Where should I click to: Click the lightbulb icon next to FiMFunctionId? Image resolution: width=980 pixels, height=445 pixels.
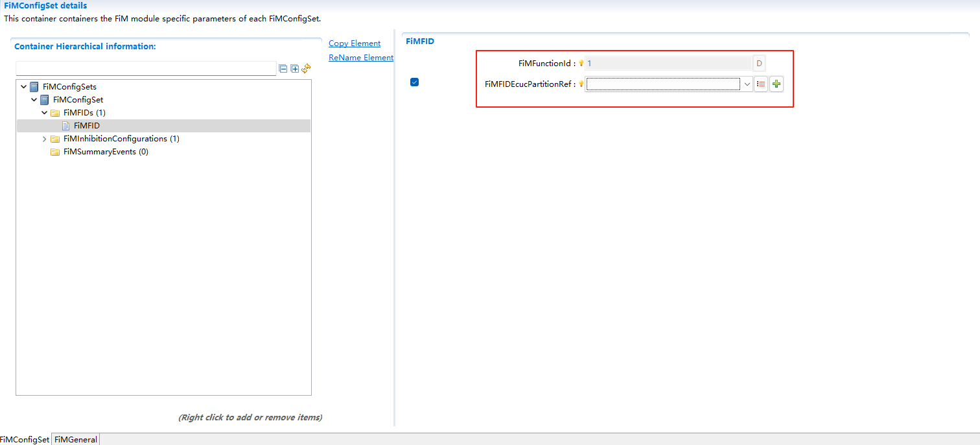581,63
